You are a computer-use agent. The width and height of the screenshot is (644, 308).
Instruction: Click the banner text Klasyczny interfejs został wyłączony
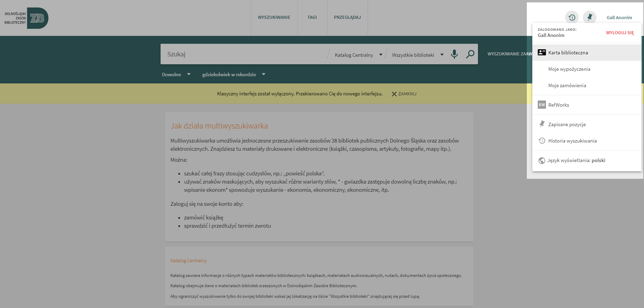300,94
